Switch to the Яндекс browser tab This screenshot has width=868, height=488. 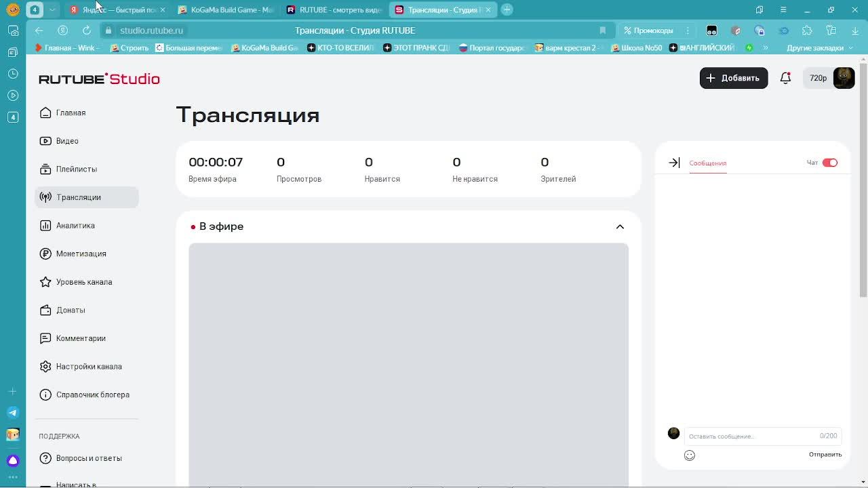(117, 9)
